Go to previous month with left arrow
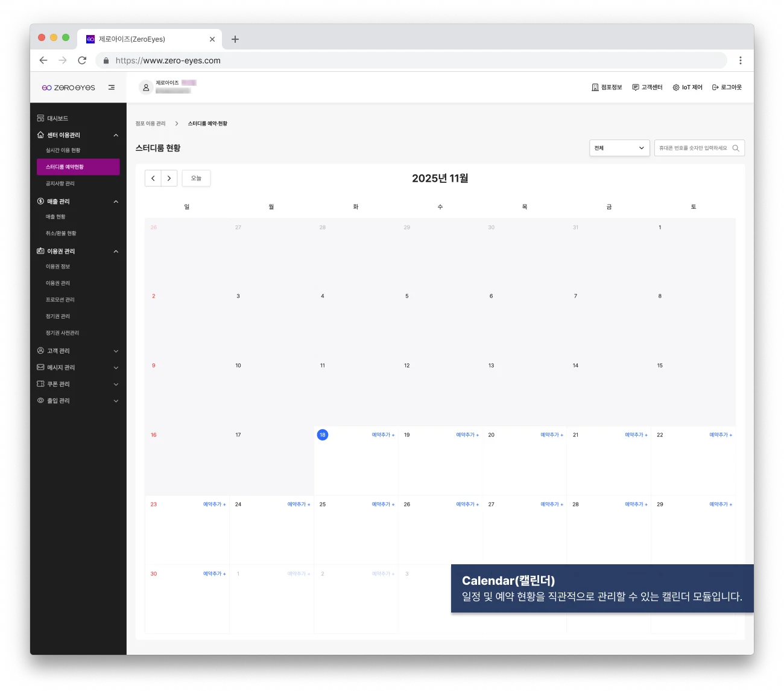784x691 pixels. pyautogui.click(x=153, y=179)
